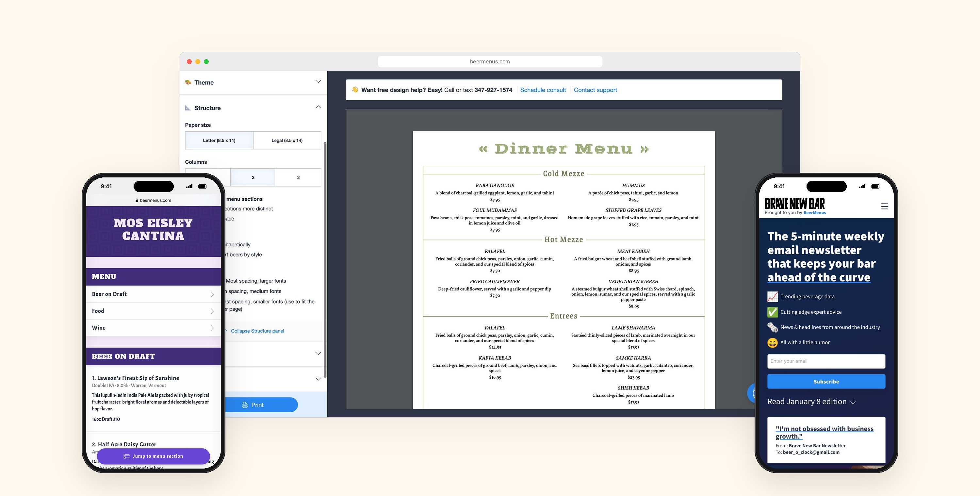Image resolution: width=980 pixels, height=496 pixels.
Task: Click the signal bars icon on Brave New Bar phone
Action: pos(862,187)
